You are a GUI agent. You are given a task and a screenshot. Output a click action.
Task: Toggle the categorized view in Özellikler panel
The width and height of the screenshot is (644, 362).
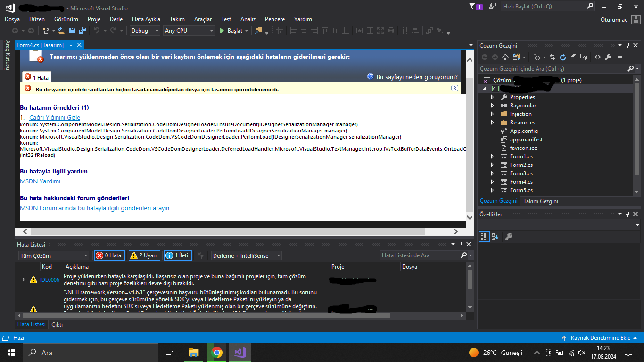click(484, 237)
